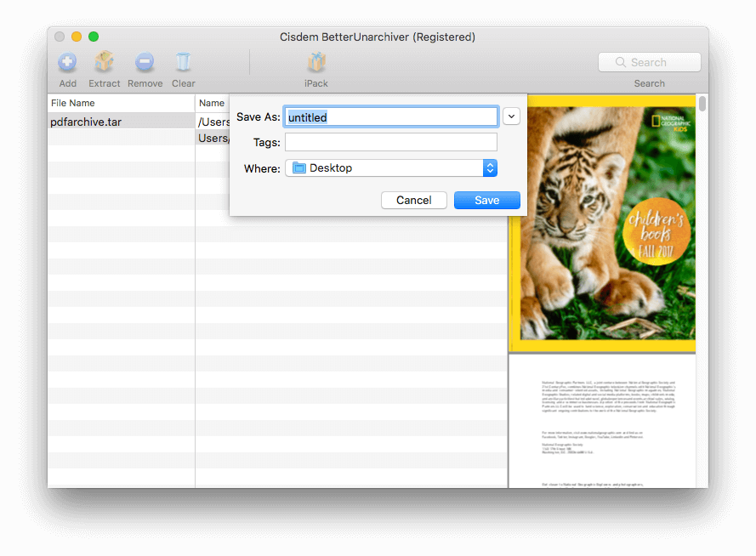Image resolution: width=756 pixels, height=556 pixels.
Task: Click inside the Save As filename field
Action: 390,116
